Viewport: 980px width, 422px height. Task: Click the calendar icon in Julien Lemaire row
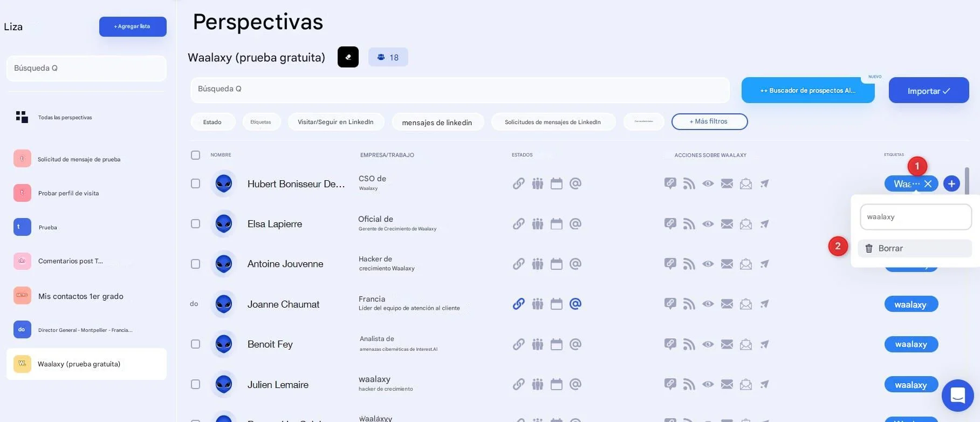[556, 384]
